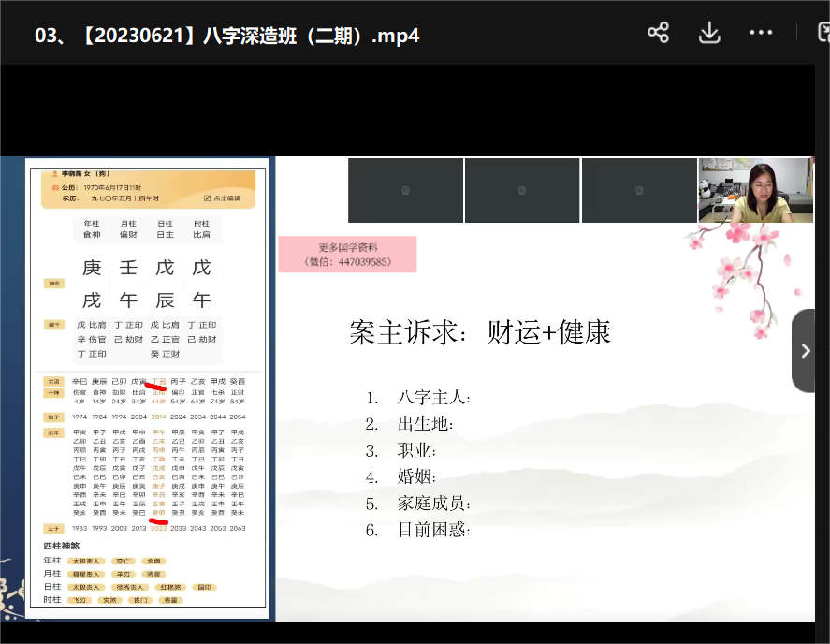Select the presenter's webcam thumbnail
This screenshot has width=830, height=644.
[x=755, y=190]
